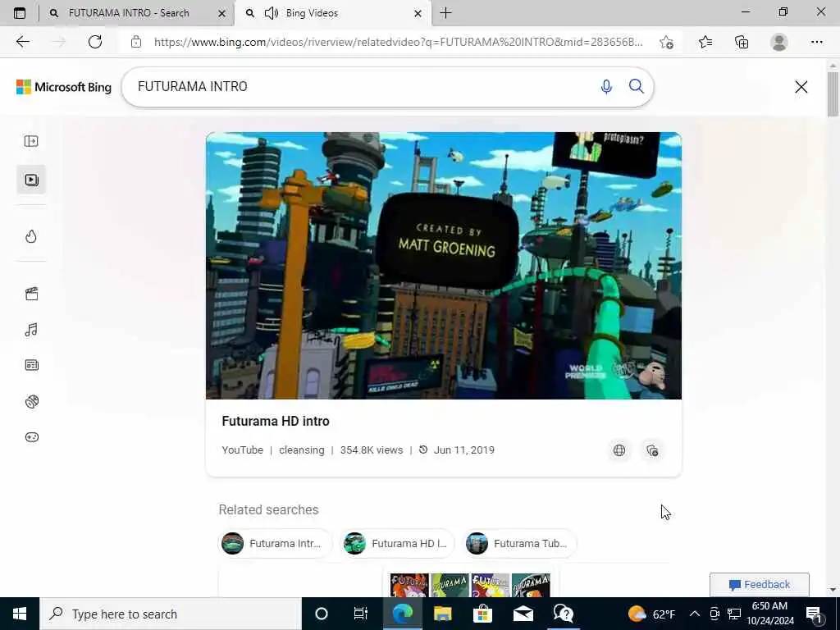The image size is (840, 630).
Task: Collapse the sidebar panel icon
Action: click(31, 141)
